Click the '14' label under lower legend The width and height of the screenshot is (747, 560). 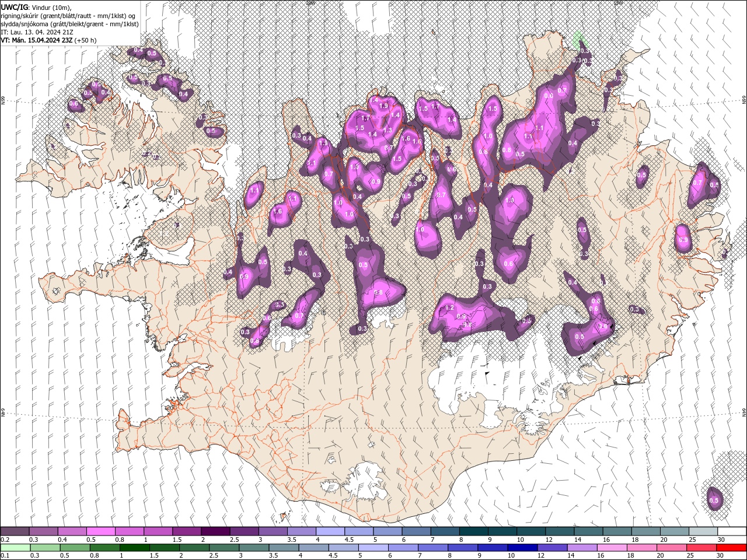(x=571, y=555)
